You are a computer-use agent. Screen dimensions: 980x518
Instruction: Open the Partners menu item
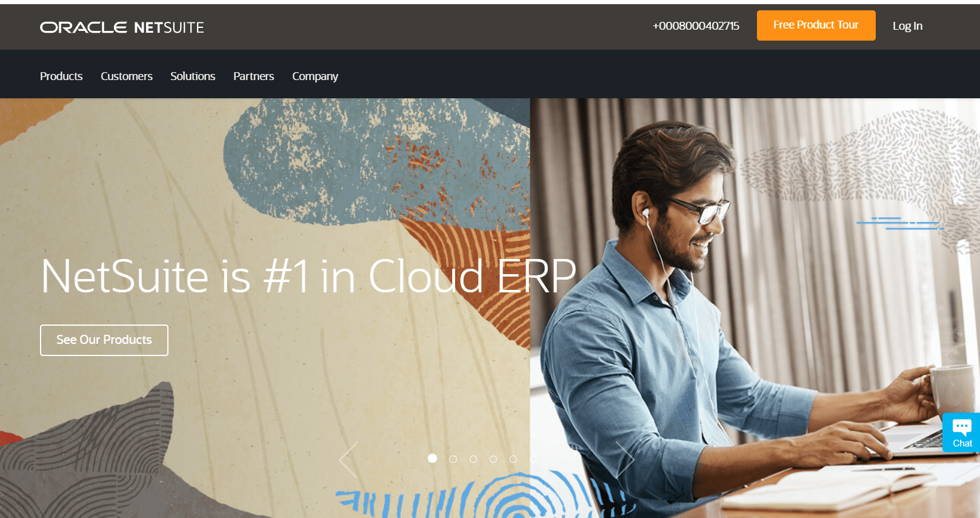(254, 76)
